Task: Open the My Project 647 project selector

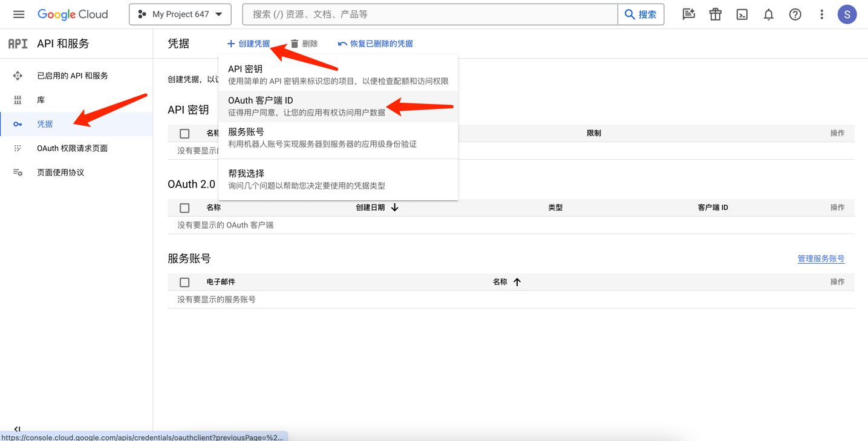Action: pyautogui.click(x=180, y=14)
